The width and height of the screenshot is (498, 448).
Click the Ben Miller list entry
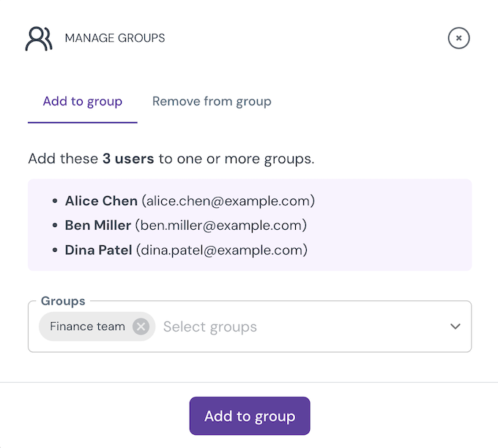tap(186, 225)
